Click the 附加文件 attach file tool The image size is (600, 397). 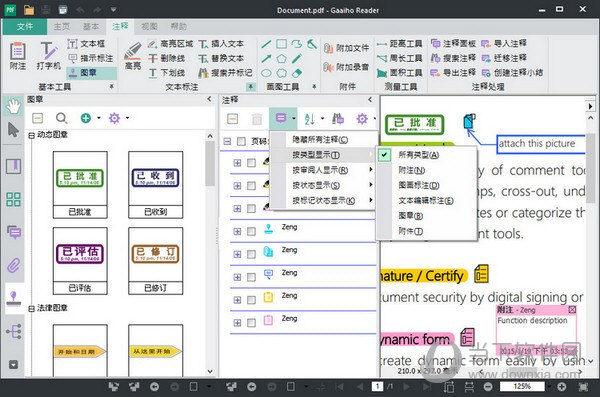pos(346,48)
